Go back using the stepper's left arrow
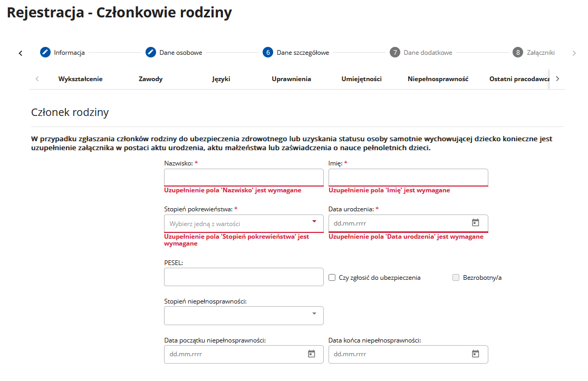 [x=21, y=53]
